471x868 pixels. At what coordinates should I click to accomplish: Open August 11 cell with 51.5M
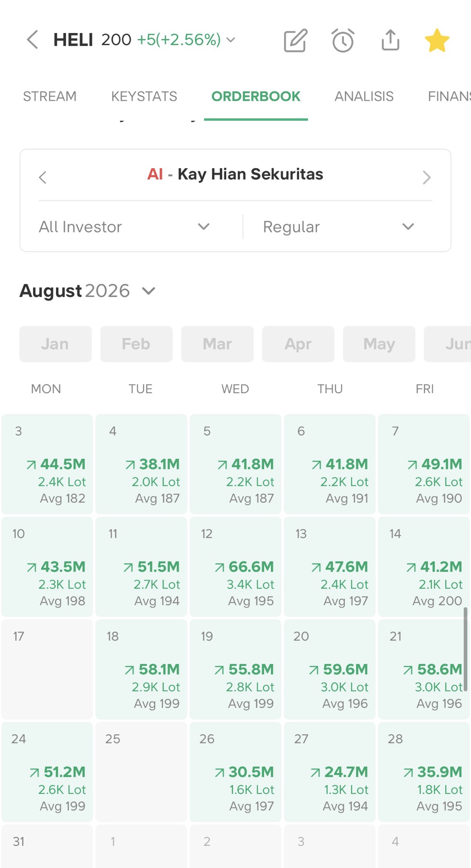point(141,566)
